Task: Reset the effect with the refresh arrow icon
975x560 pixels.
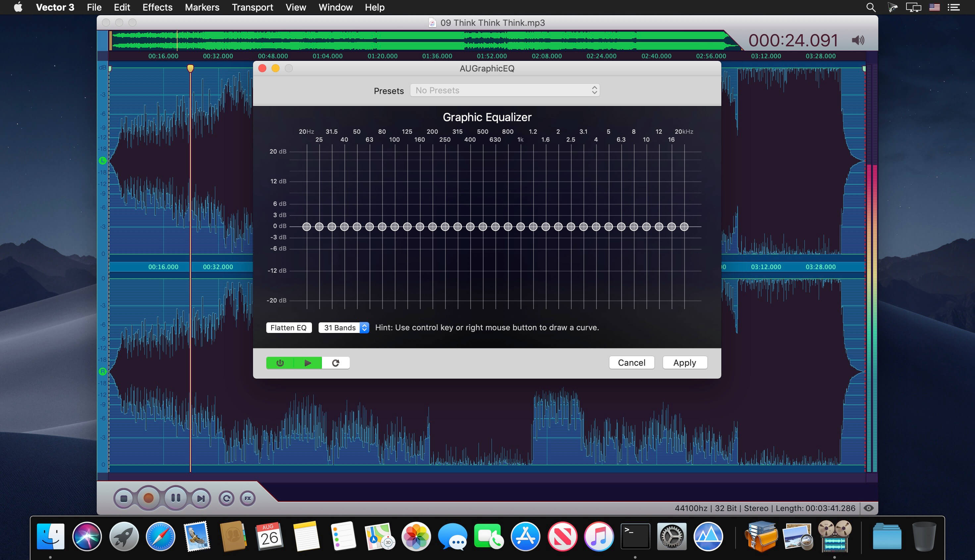Action: (335, 363)
